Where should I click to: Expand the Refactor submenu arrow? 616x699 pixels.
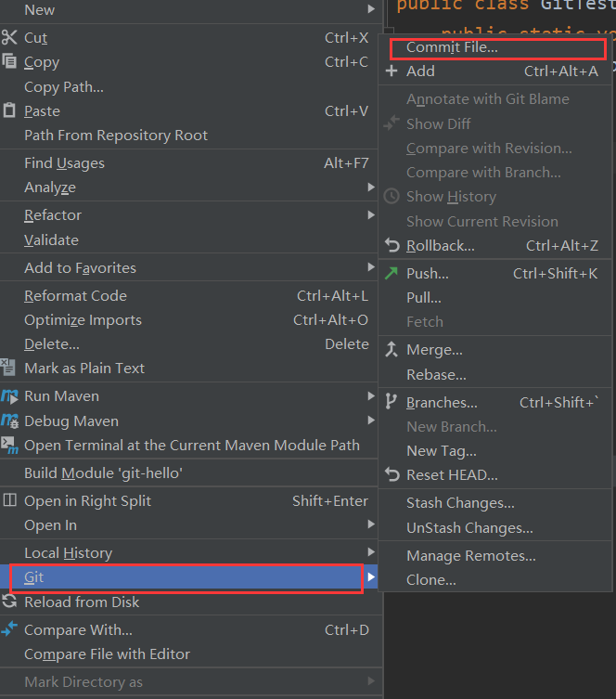coord(370,214)
